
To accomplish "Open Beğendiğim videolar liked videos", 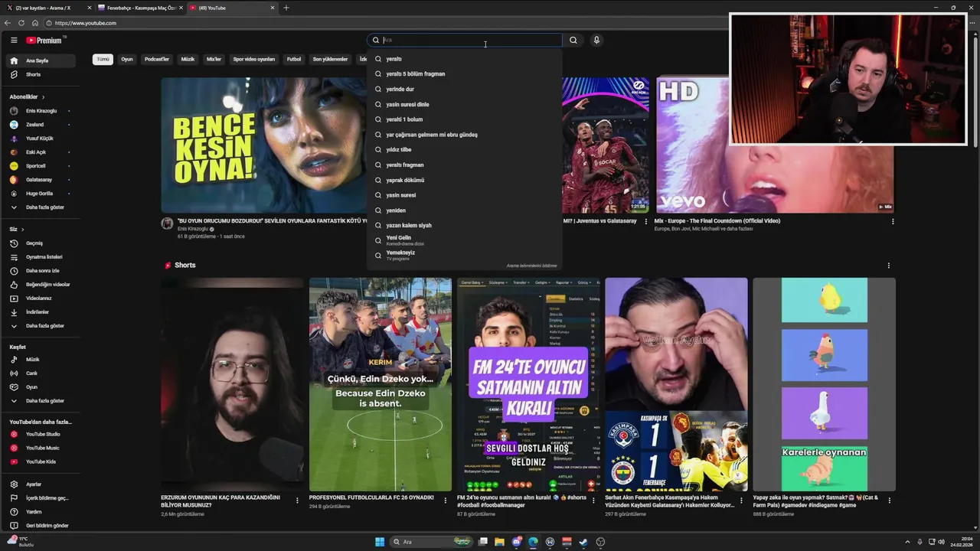I will tap(40, 285).
